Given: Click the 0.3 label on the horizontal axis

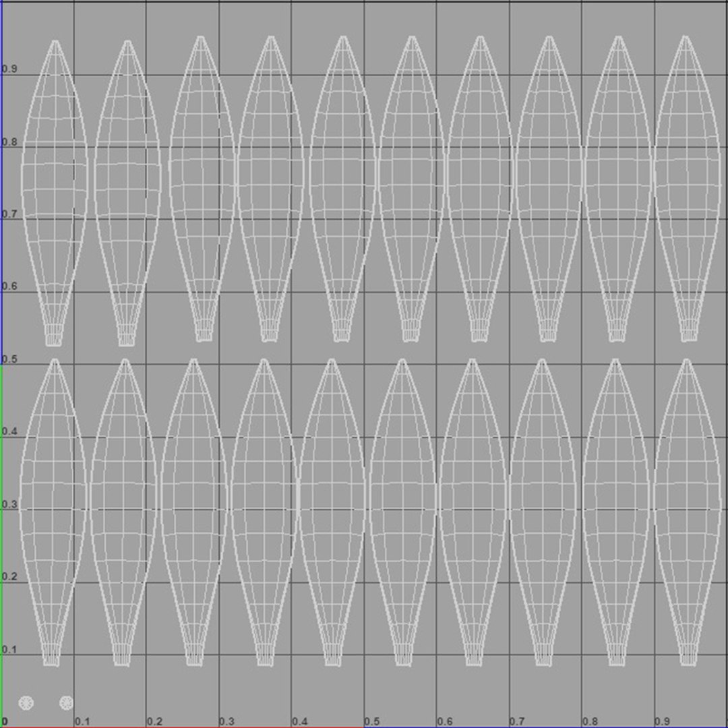Looking at the screenshot, I should 226,721.
